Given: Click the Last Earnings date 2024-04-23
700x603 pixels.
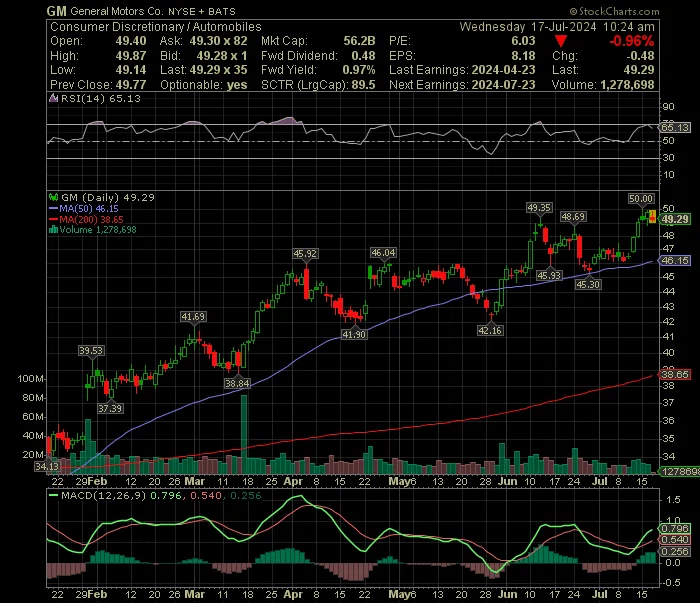Looking at the screenshot, I should [503, 70].
